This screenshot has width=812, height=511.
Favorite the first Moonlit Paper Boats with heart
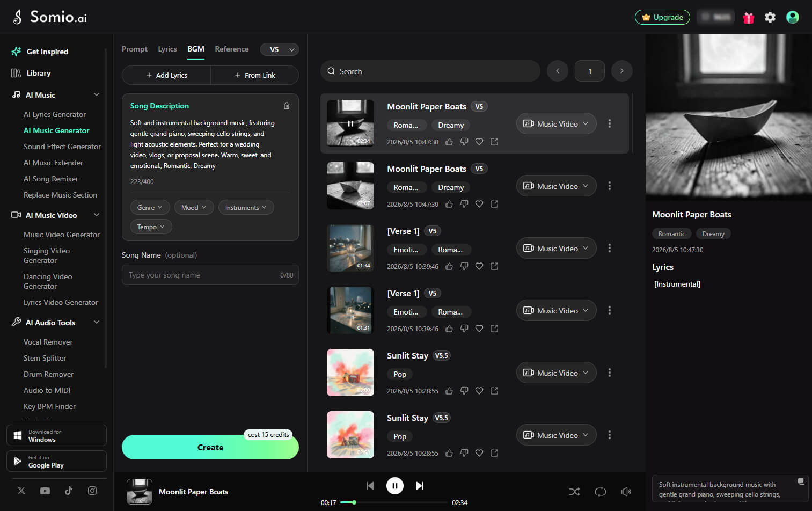tap(479, 142)
